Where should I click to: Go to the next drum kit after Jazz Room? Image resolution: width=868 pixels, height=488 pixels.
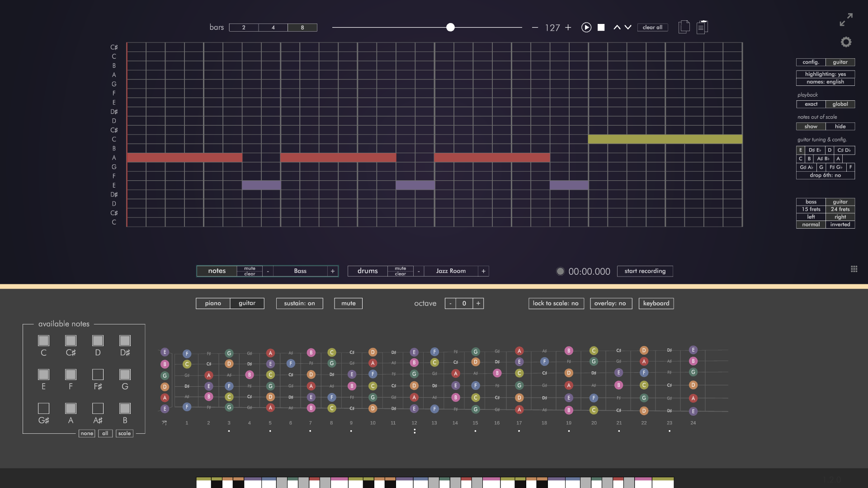point(483,271)
